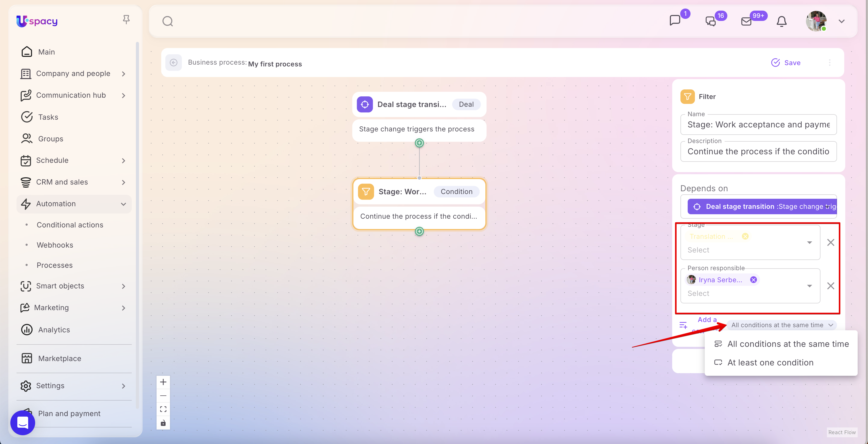Remove the Translation stage chip
The image size is (868, 444).
click(745, 236)
